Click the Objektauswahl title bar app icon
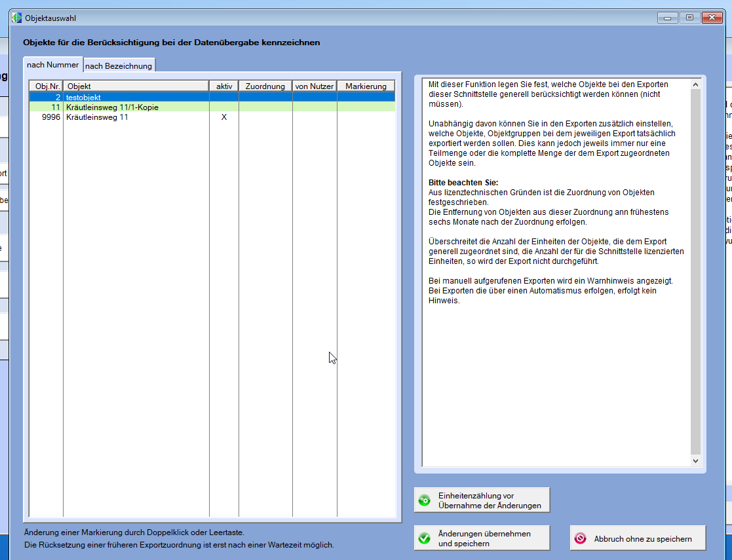Image resolution: width=732 pixels, height=560 pixels. tap(16, 18)
